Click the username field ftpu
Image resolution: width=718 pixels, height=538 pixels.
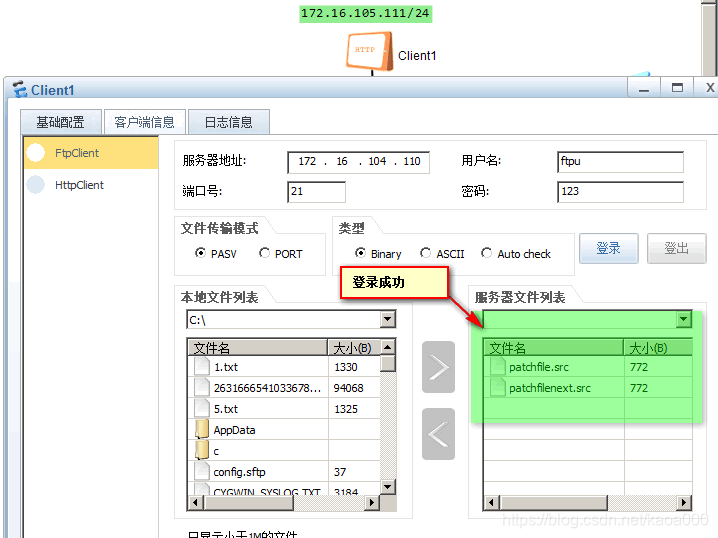(x=620, y=162)
